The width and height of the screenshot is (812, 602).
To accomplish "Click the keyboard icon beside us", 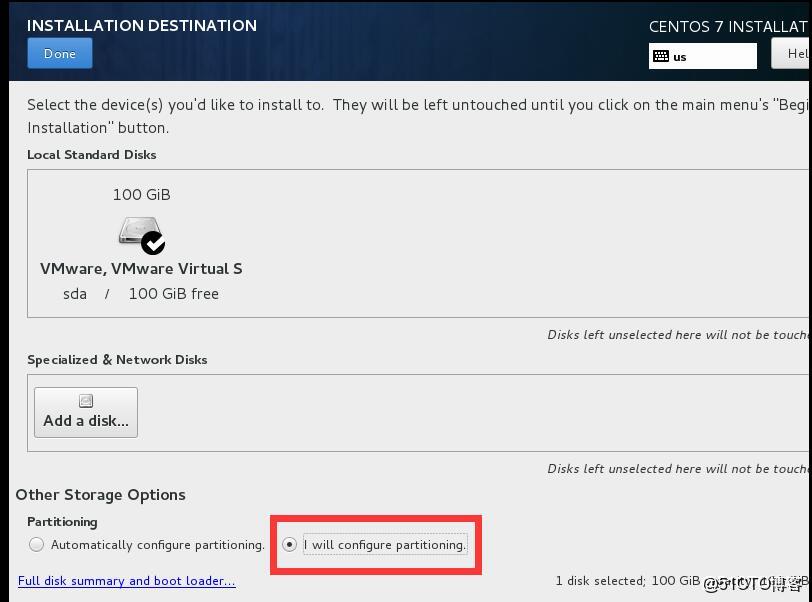I will 661,56.
